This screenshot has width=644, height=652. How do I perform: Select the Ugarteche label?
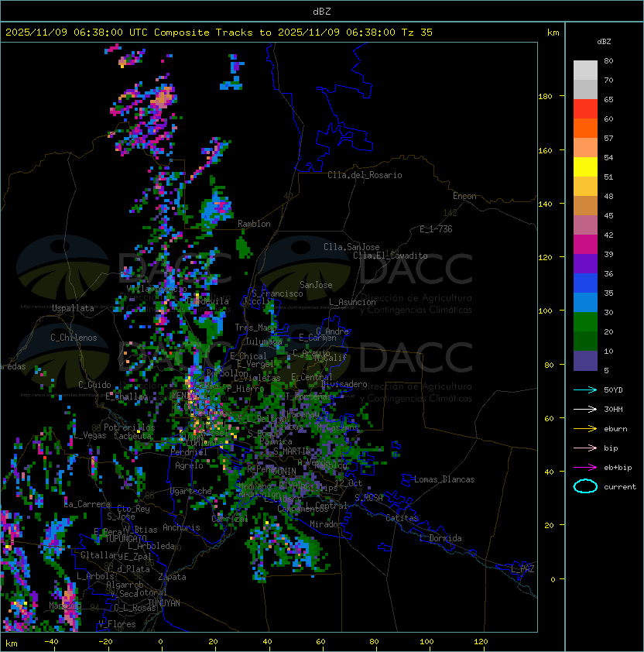[190, 491]
